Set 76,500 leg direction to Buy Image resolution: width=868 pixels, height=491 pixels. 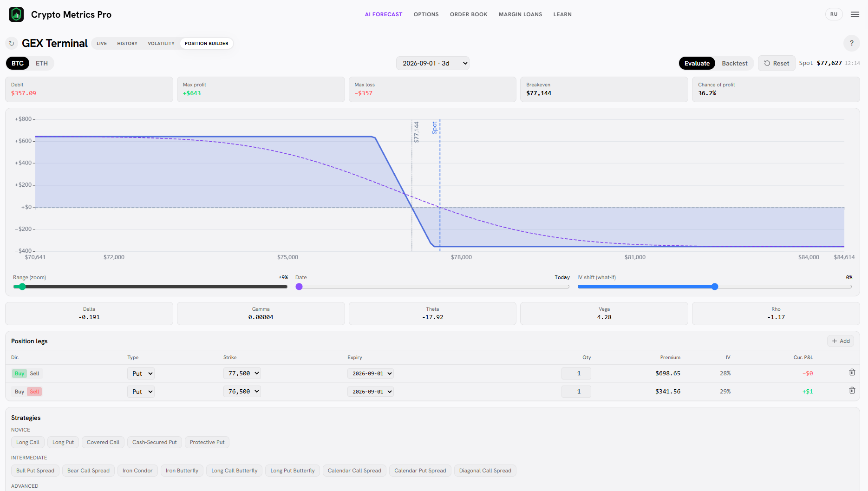point(20,392)
